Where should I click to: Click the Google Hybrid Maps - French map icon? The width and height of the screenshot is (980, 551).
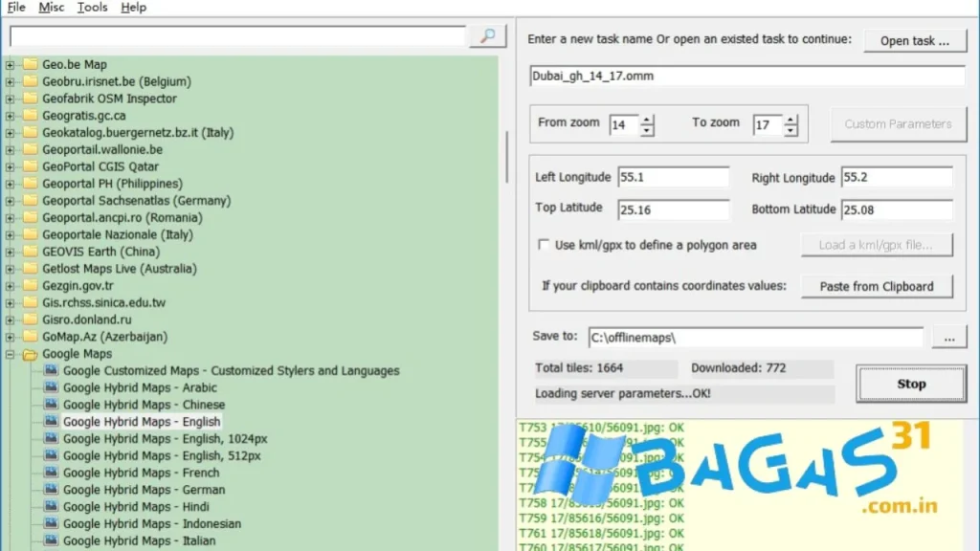[51, 474]
